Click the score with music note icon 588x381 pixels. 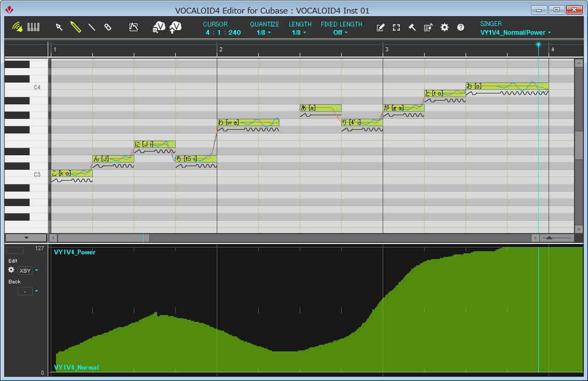click(x=428, y=27)
